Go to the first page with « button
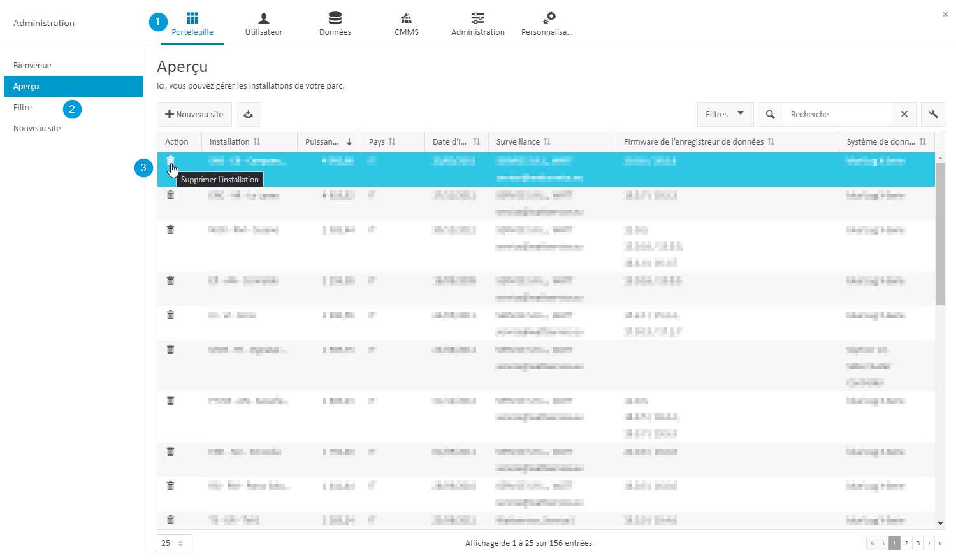The image size is (956, 560). [x=872, y=543]
